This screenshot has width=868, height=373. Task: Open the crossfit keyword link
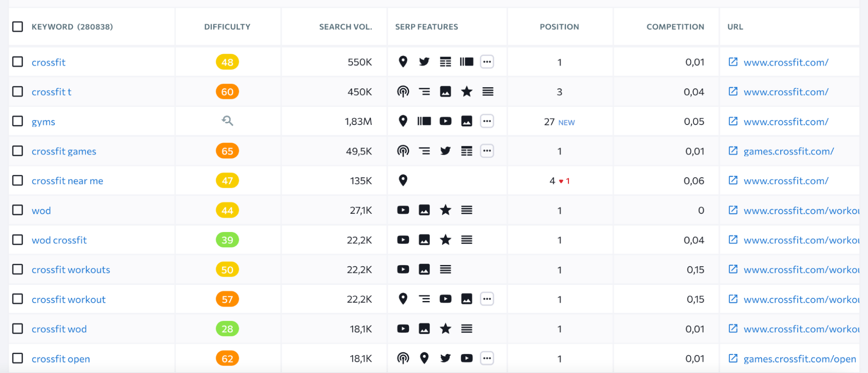(x=49, y=62)
